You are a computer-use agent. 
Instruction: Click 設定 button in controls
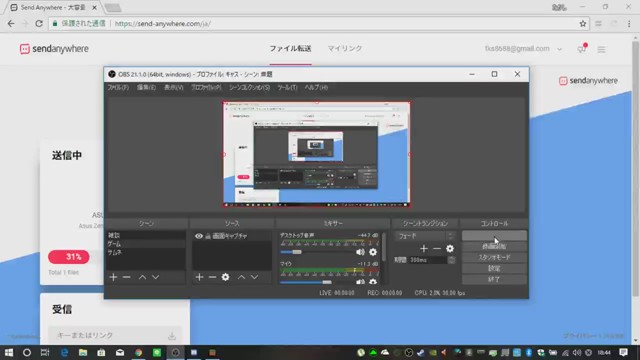coord(494,269)
